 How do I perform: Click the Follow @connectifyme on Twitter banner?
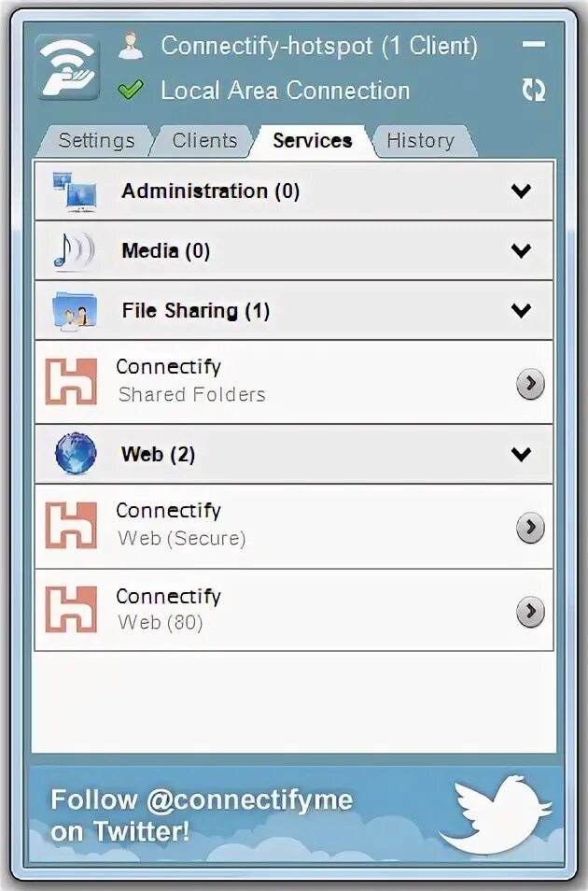pos(202,814)
